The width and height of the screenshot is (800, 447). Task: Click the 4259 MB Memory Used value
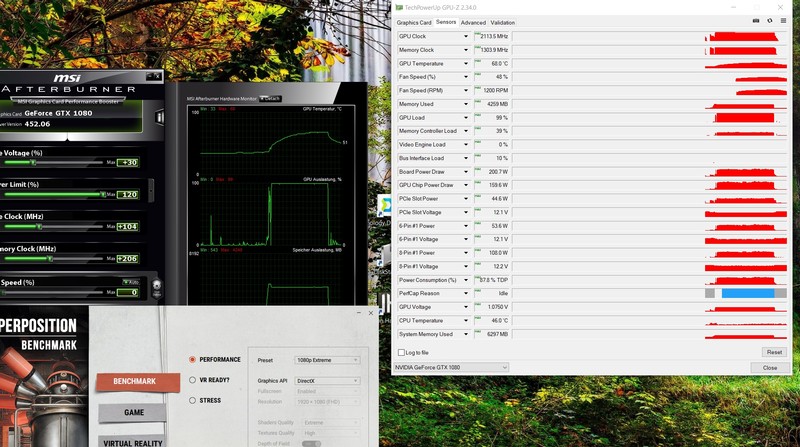497,104
